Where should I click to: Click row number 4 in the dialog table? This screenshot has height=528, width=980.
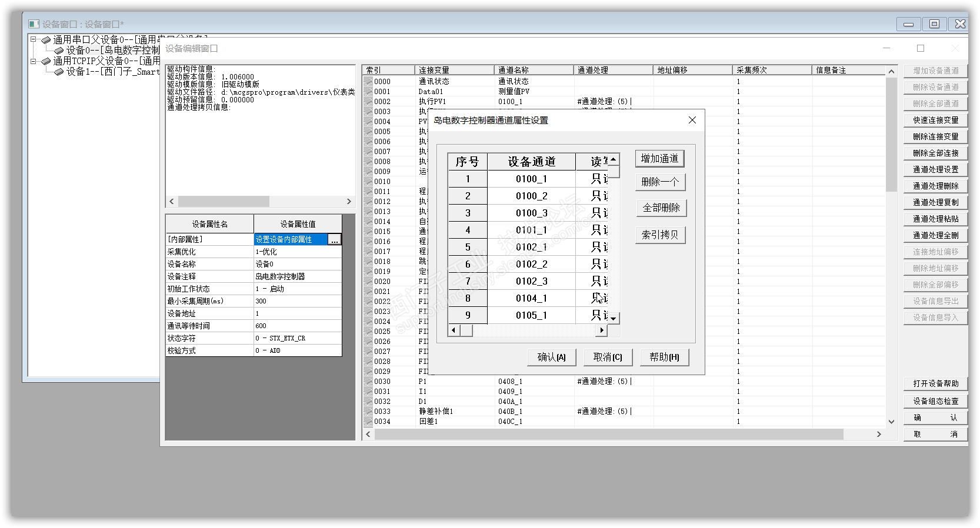pyautogui.click(x=468, y=230)
